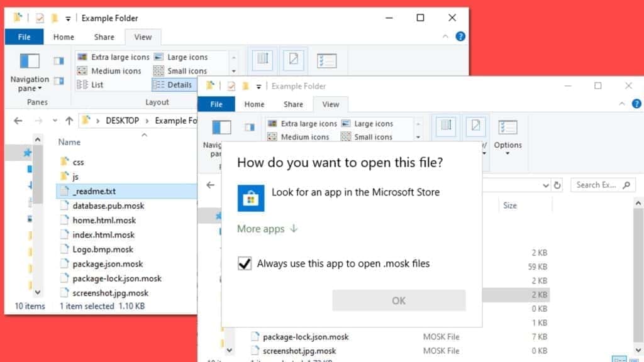Open recent locations dropdown in back window
Image resolution: width=644 pixels, height=362 pixels.
55,121
